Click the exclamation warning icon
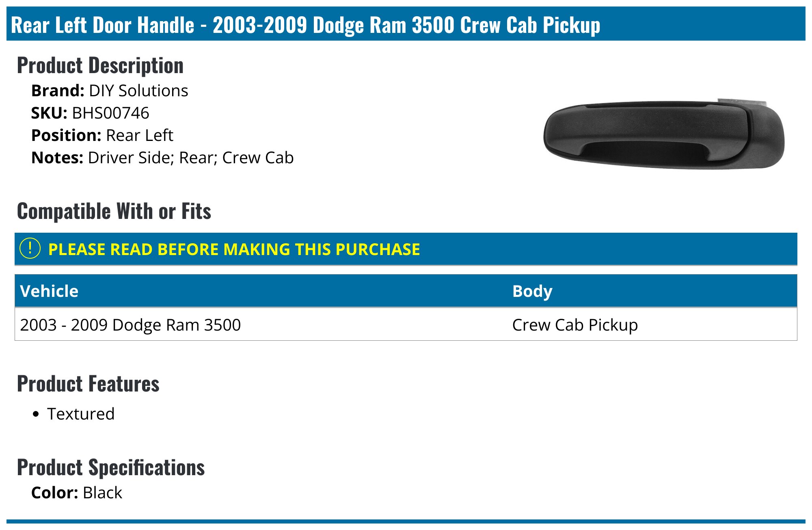 coord(30,249)
